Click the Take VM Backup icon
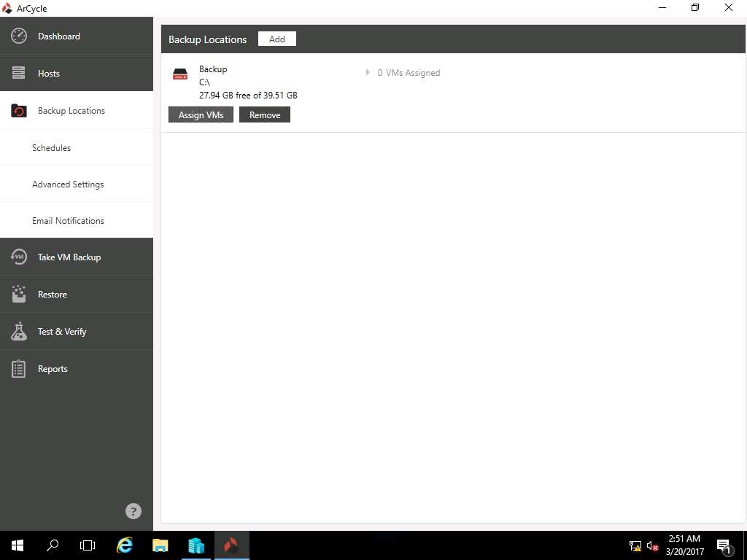 click(18, 257)
